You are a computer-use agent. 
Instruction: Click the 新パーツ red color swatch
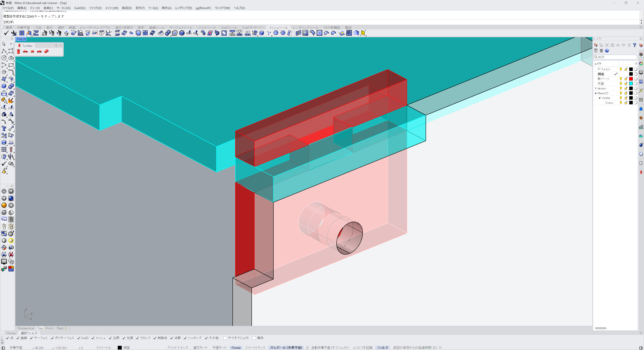click(x=631, y=79)
